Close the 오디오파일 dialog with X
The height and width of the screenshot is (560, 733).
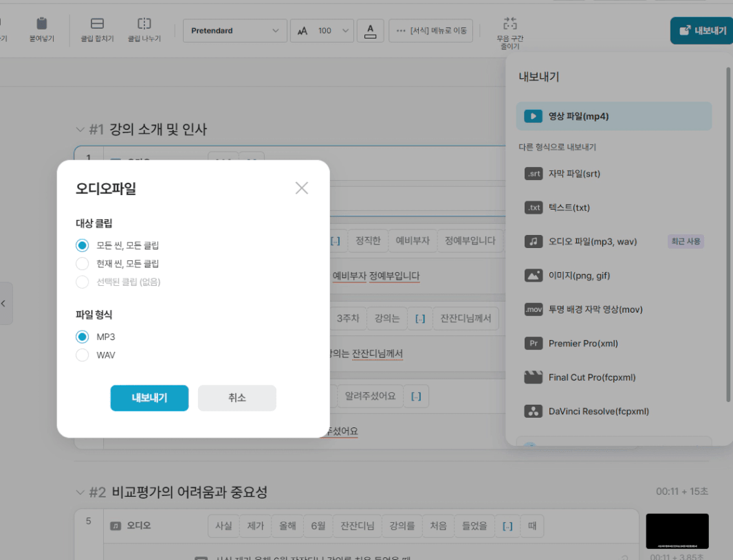[301, 188]
